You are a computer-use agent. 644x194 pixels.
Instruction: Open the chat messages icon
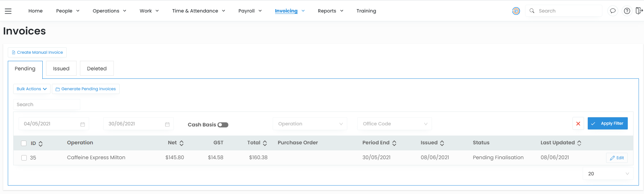point(612,11)
